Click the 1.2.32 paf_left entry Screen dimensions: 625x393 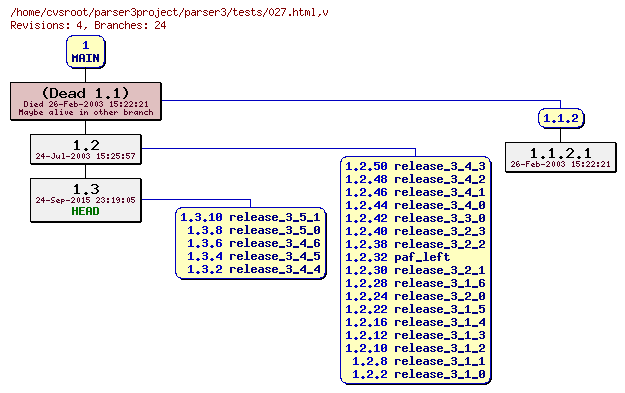397,257
